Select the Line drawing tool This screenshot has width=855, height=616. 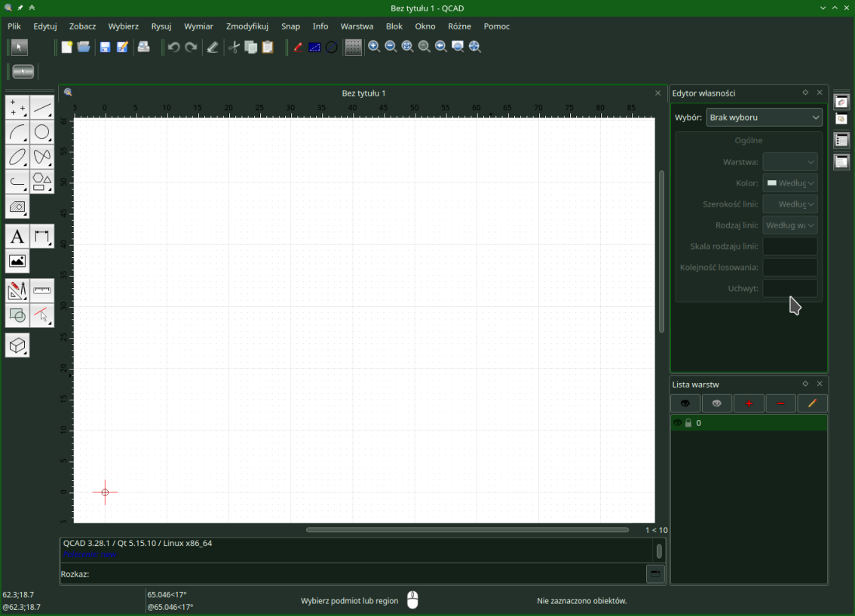(x=42, y=108)
